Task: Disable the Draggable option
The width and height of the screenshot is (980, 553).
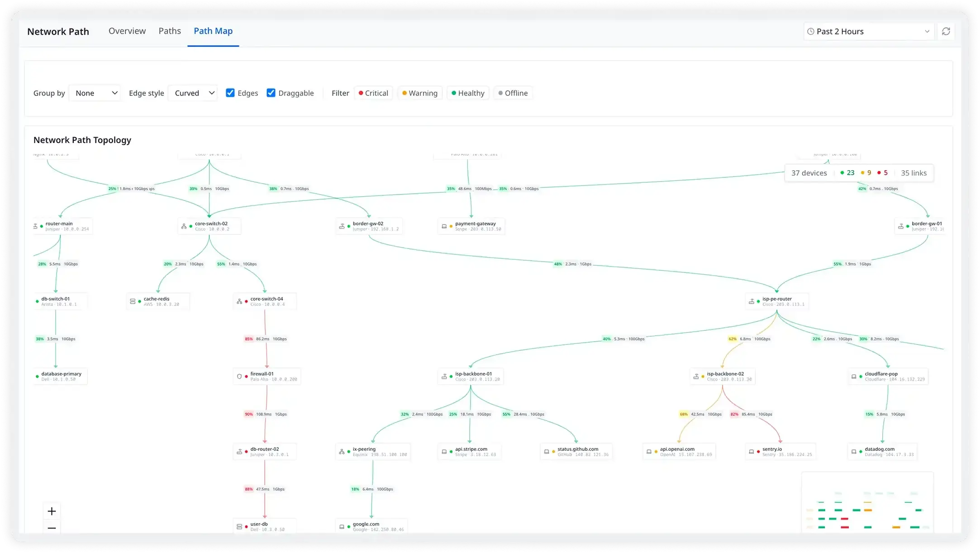Action: [271, 93]
